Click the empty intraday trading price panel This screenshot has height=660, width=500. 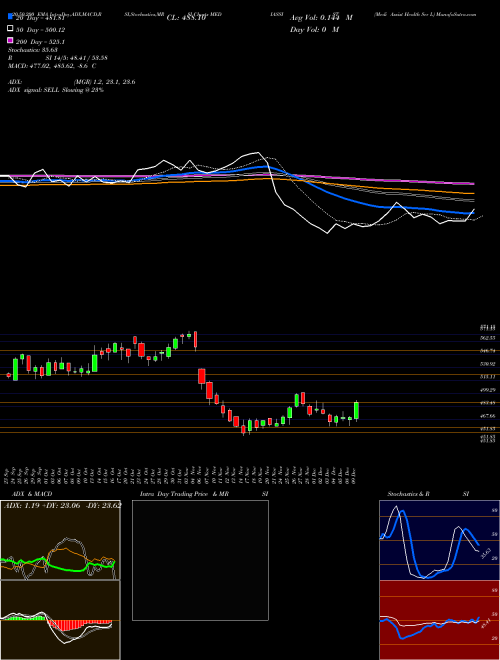click(200, 560)
